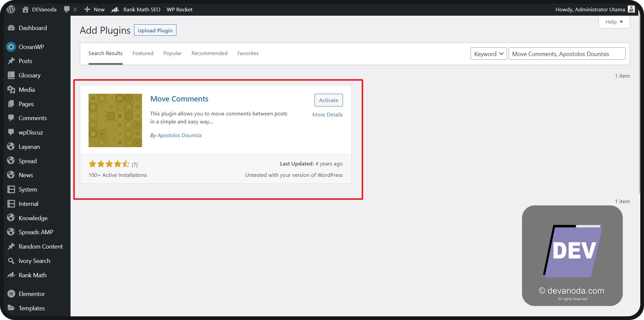Open WP Rocket menu in admin bar

pos(179,9)
